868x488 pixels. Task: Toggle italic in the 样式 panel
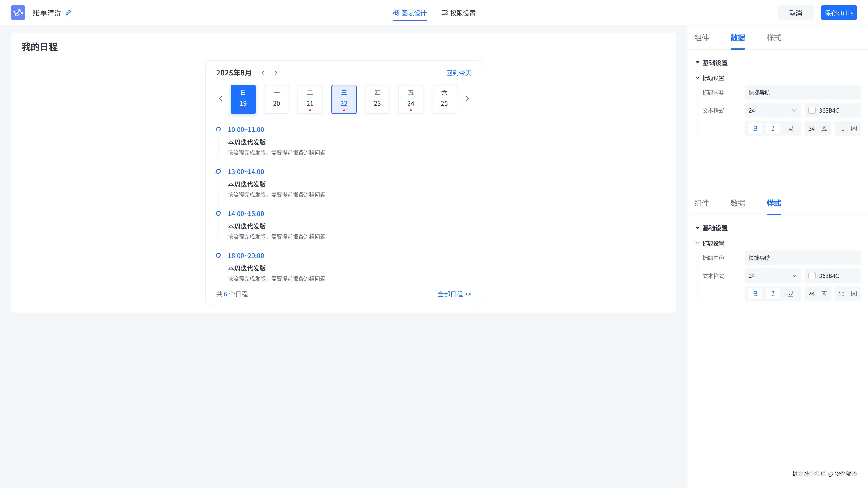[773, 294]
